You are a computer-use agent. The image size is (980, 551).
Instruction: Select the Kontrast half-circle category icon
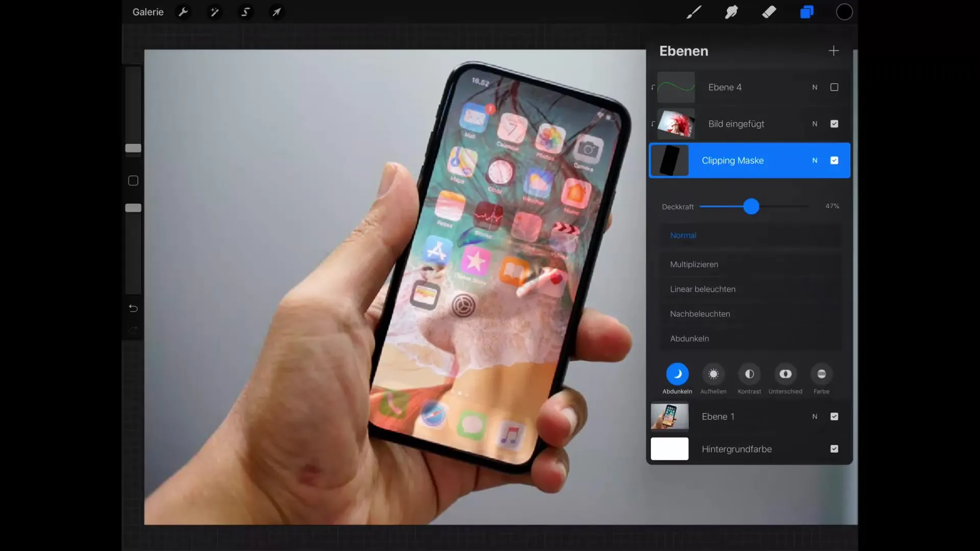tap(749, 374)
